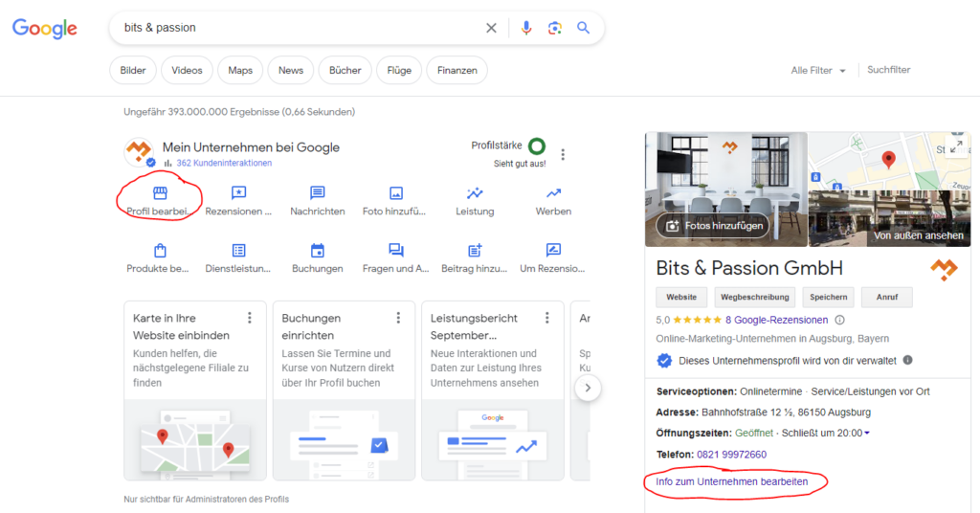Open the 8 Google-Rezensionen link
Image resolution: width=980 pixels, height=513 pixels.
[x=776, y=320]
